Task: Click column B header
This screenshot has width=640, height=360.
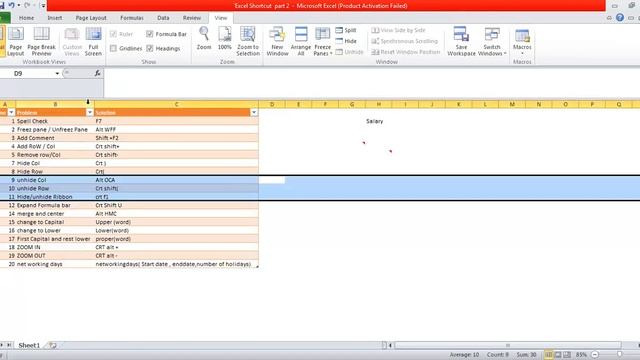Action: pyautogui.click(x=55, y=104)
